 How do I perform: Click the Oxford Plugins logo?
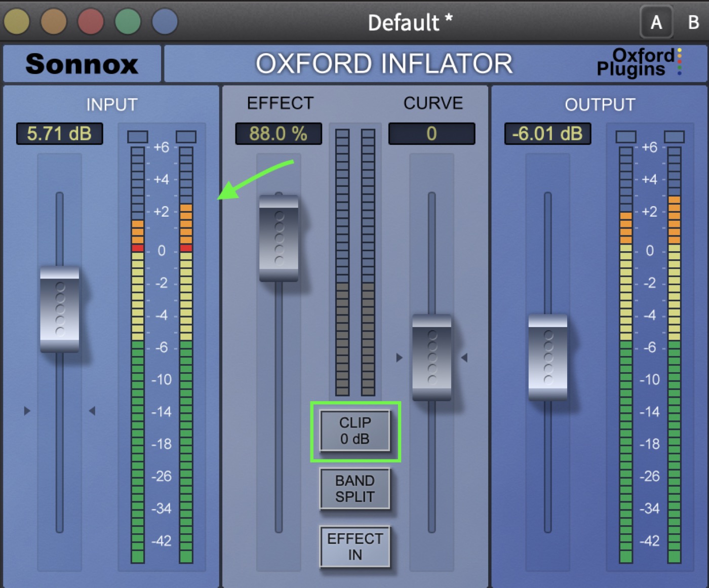click(639, 63)
